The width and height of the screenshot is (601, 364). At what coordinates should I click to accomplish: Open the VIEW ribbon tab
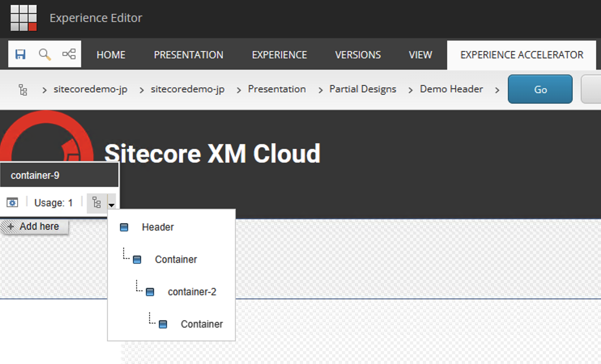pos(420,55)
